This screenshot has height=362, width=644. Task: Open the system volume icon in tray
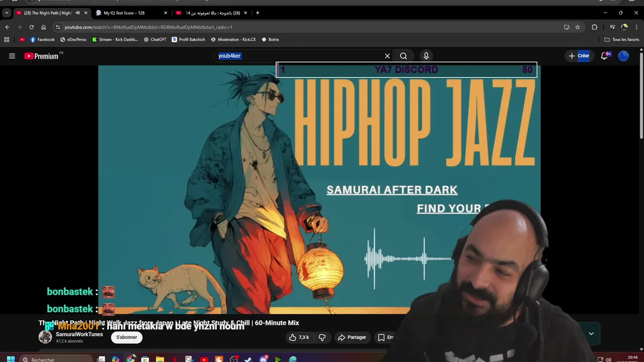[608, 359]
